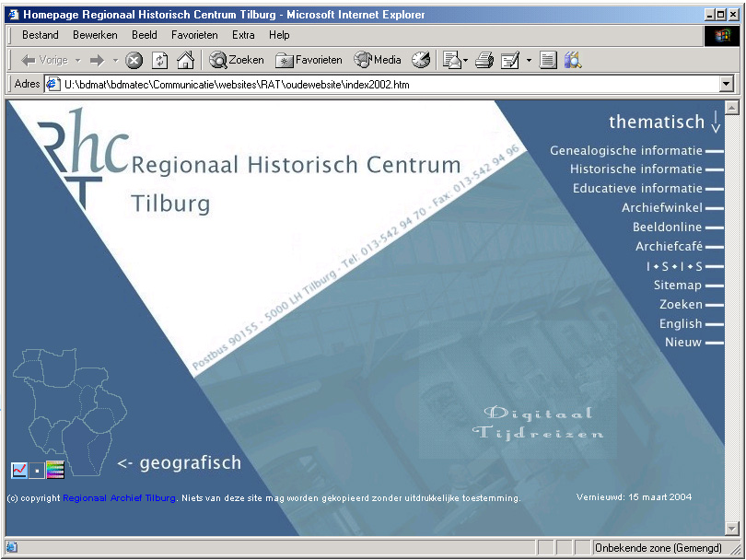Viewport: 746px width, 560px height.
Task: Click the status bar page icon
Action: tap(12, 547)
